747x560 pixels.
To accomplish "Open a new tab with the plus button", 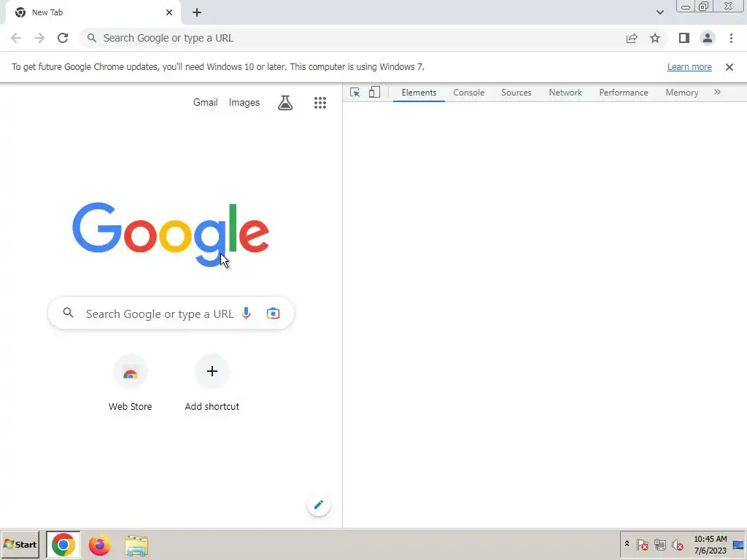I will 197,12.
